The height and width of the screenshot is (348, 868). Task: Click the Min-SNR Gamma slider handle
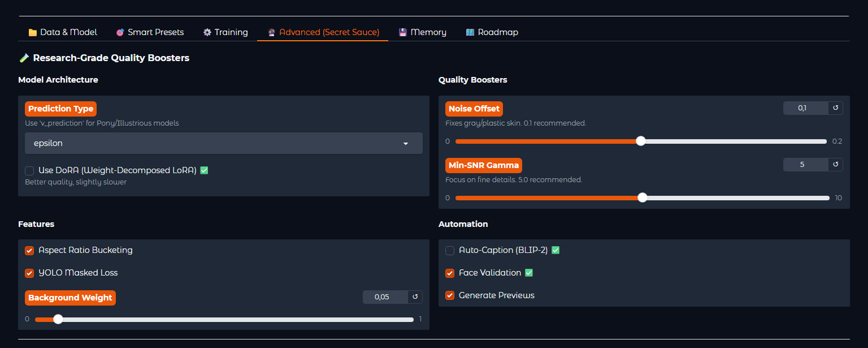click(642, 197)
